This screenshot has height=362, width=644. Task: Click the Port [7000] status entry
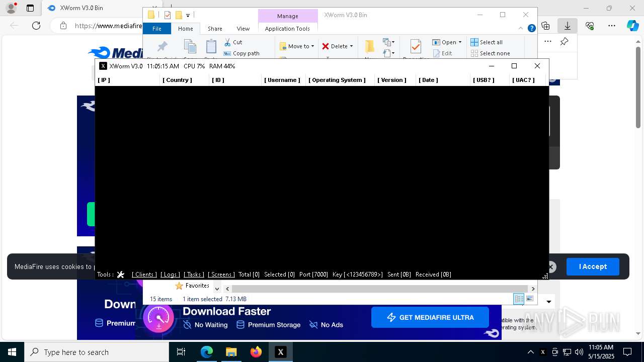click(x=313, y=275)
